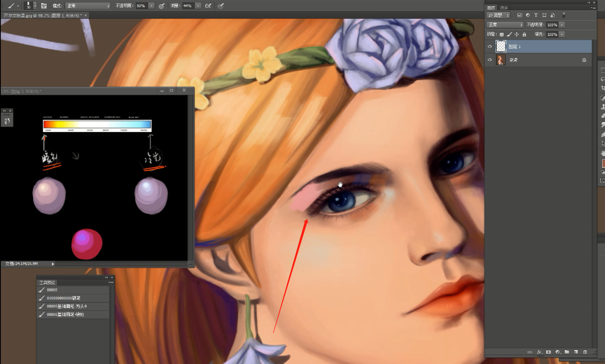Open layer blend mode 正常 dropdown
Image resolution: width=605 pixels, height=364 pixels.
[505, 25]
